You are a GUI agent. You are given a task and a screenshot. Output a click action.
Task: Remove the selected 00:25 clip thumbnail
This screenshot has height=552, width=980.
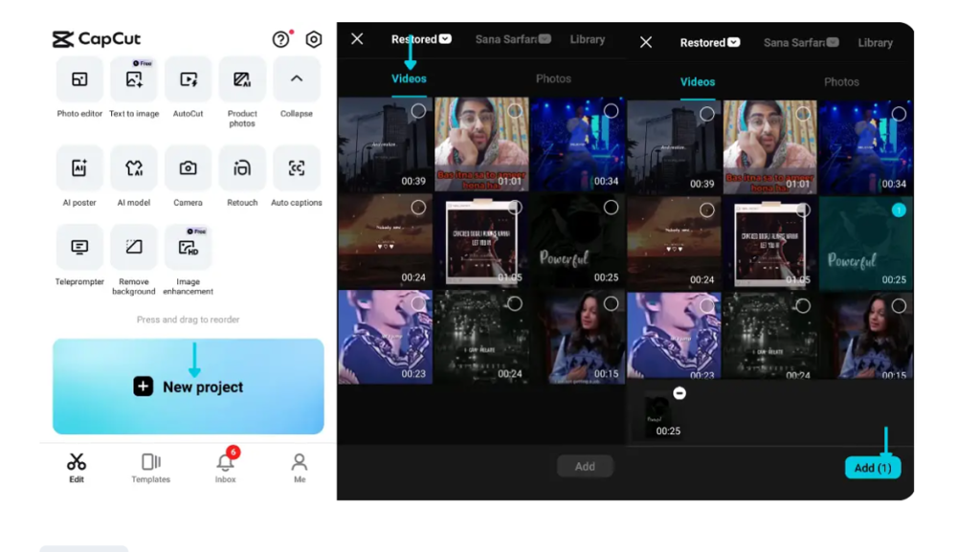point(679,393)
